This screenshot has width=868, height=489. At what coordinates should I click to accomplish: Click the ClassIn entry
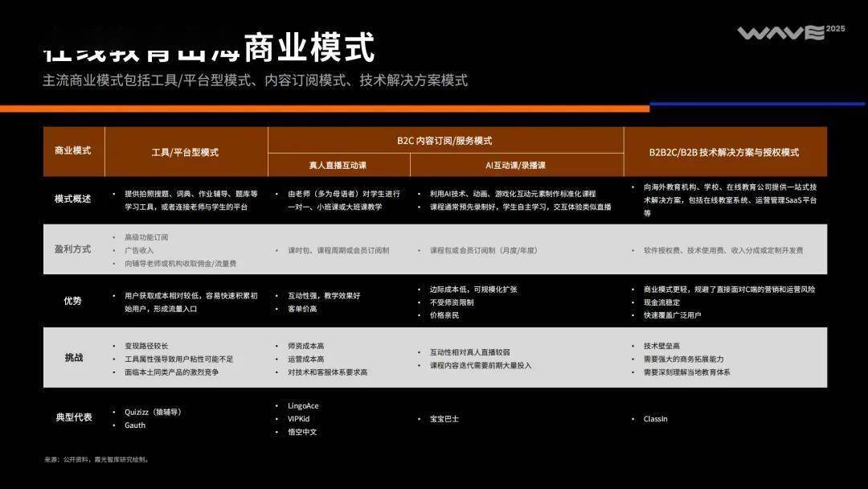point(655,418)
